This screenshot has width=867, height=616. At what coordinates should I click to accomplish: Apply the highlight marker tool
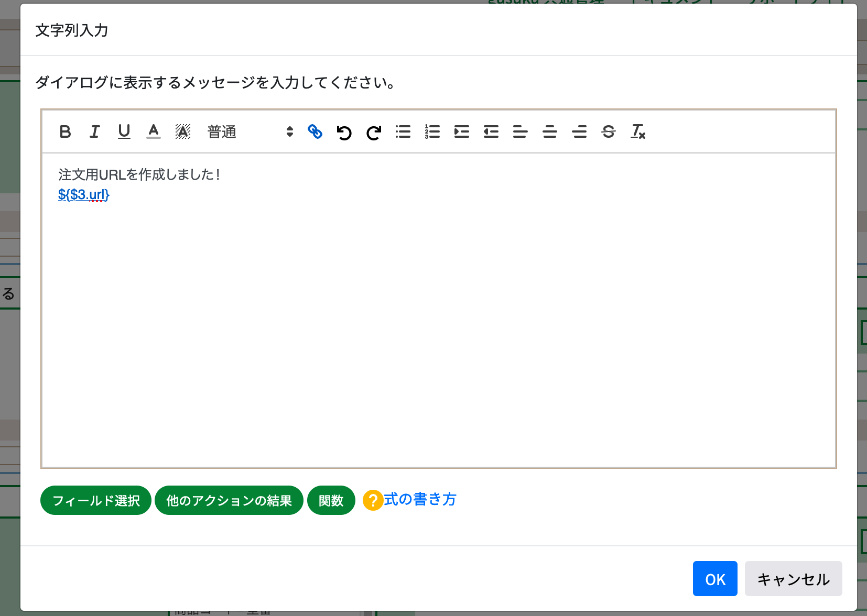coord(182,132)
